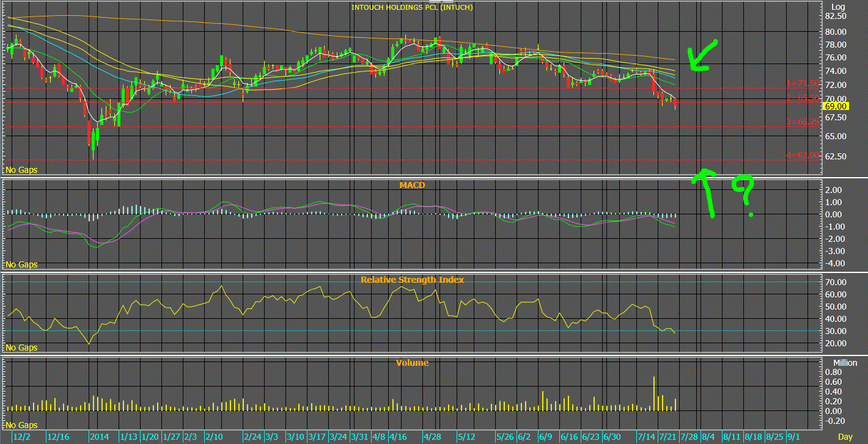Select the 2/10 date on the time axis
Image resolution: width=868 pixels, height=444 pixels.
[x=214, y=437]
